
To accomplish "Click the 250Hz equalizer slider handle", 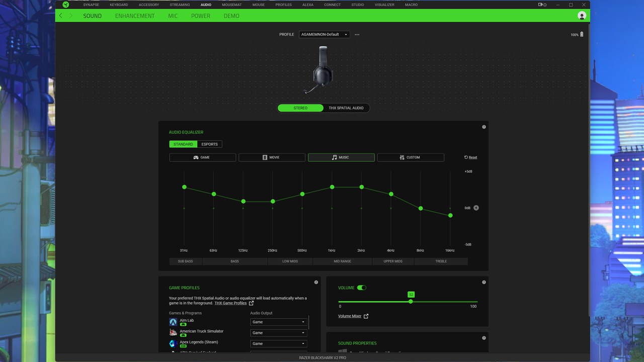I will tap(273, 202).
